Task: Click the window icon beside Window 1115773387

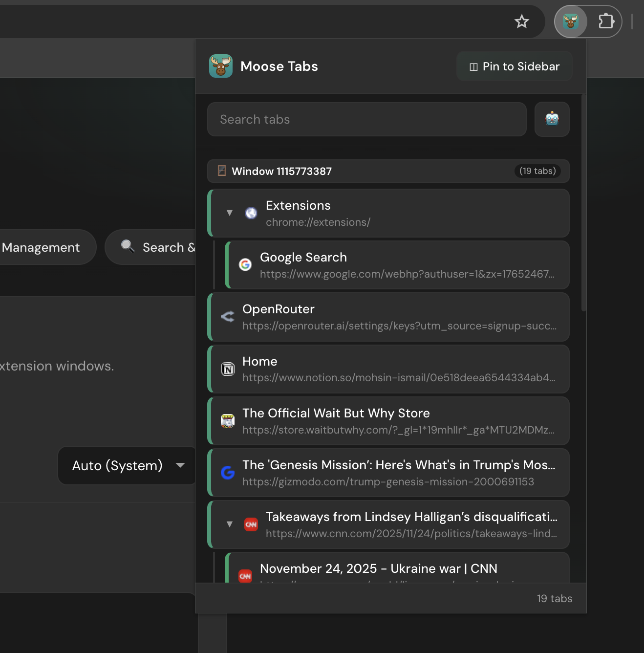Action: pos(222,171)
